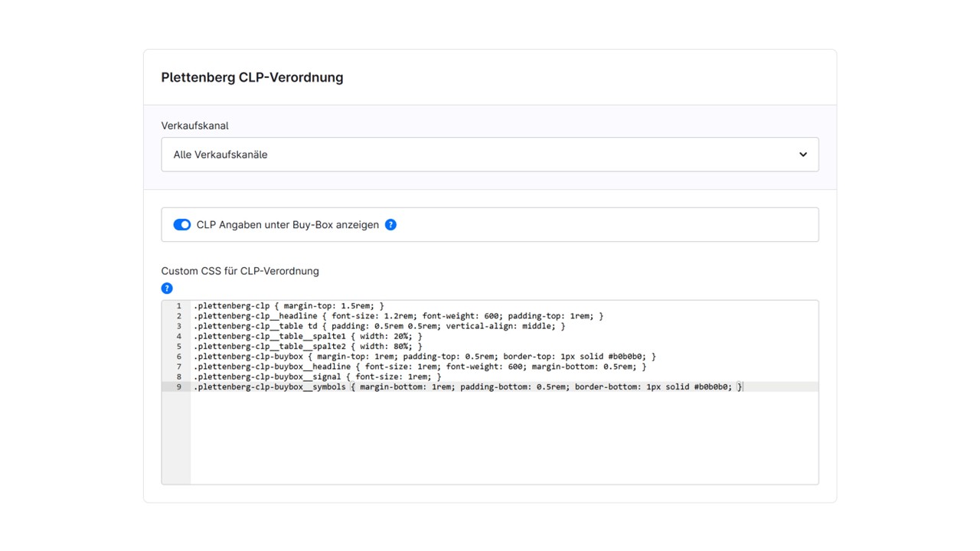Open the Verkaufskanal dropdown
This screenshot has height=551, width=980.
point(490,155)
